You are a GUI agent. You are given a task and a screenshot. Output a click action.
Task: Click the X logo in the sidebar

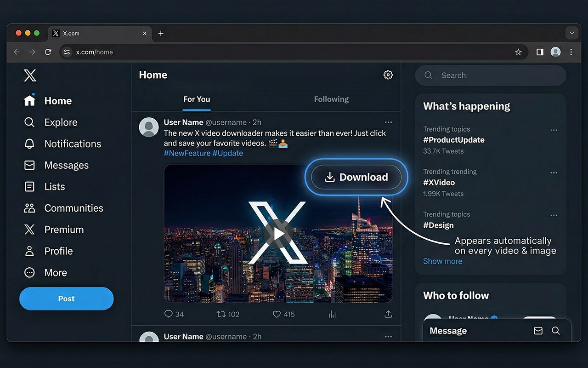(30, 75)
